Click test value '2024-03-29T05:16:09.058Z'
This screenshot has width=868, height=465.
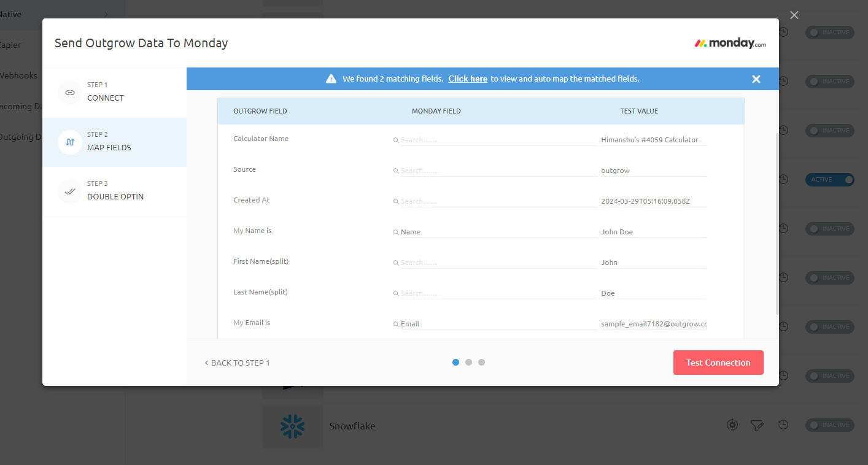coord(654,201)
